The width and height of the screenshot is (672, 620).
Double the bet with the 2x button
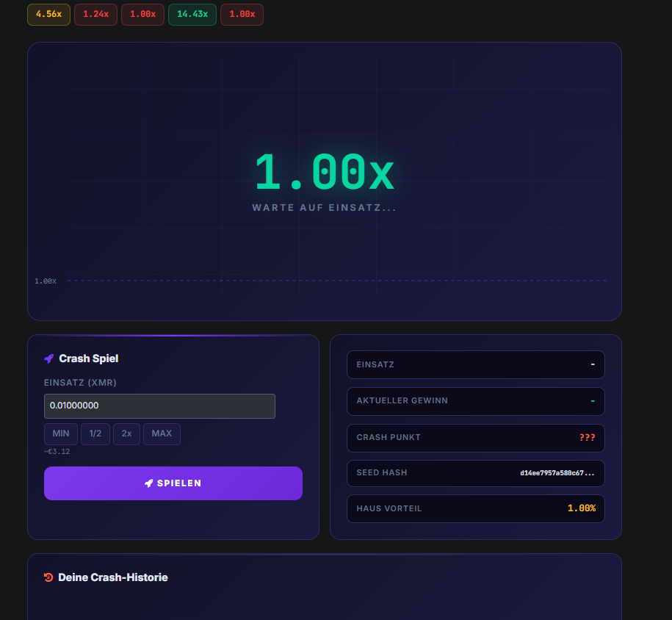tap(126, 434)
